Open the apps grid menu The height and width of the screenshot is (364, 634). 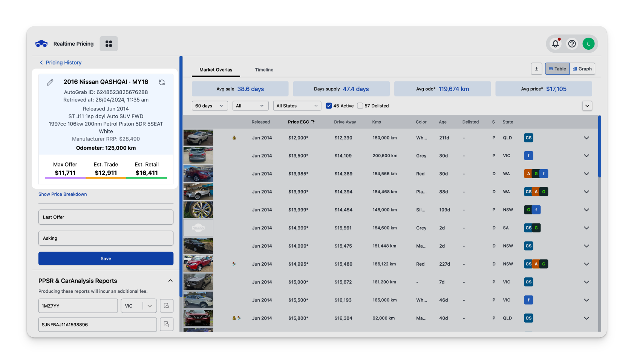point(109,44)
